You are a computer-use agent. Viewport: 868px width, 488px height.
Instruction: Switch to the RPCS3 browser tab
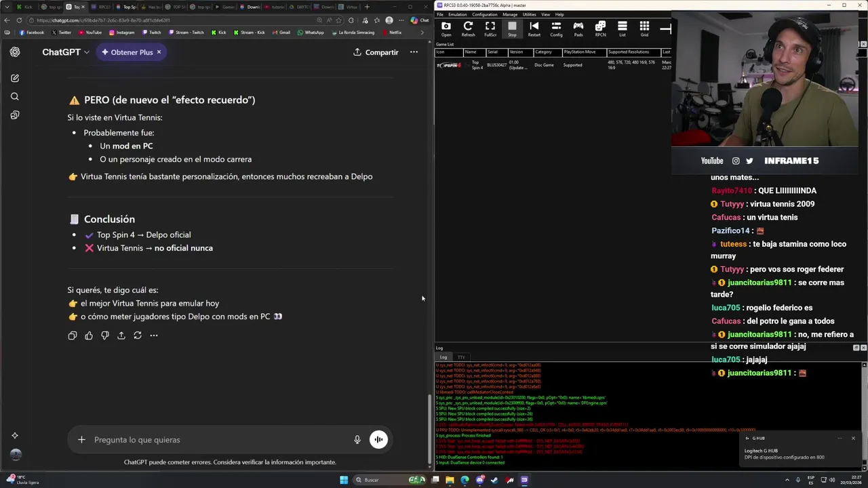pyautogui.click(x=102, y=7)
